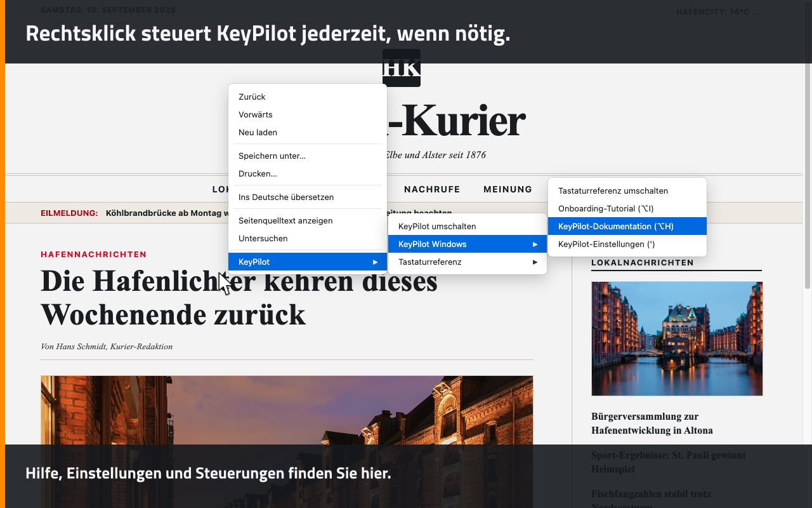
Task: Click the HK newspaper logo
Action: 402,68
